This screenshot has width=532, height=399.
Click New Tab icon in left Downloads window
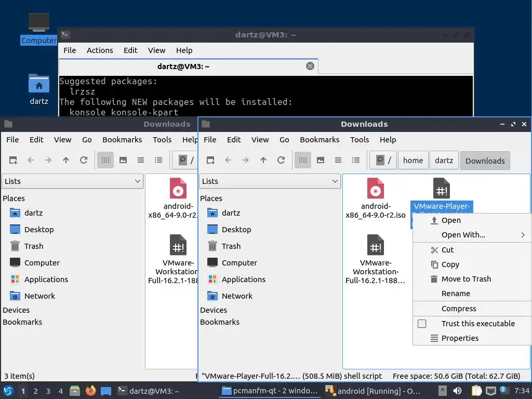(x=13, y=160)
